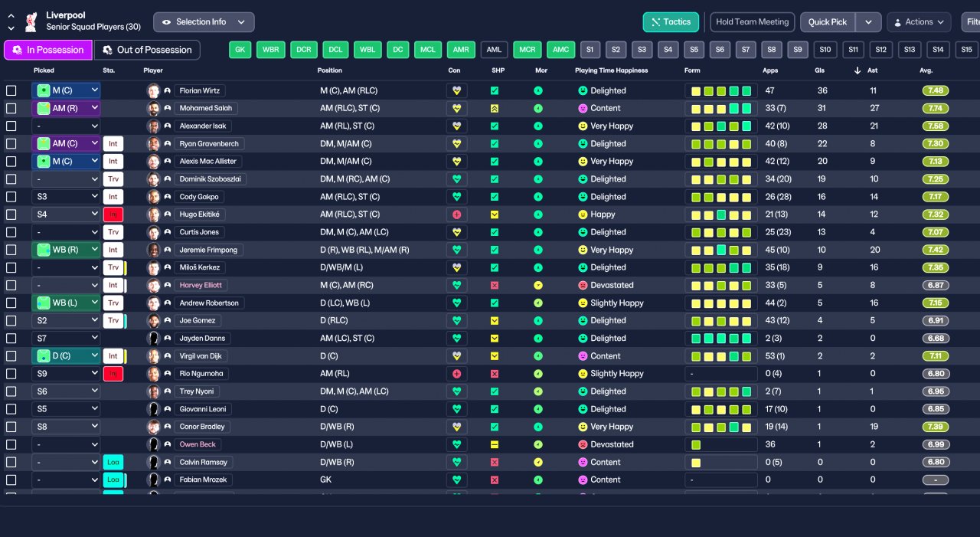Click Owen Beck's yellow sharpness icon
980x537 pixels.
coord(495,444)
